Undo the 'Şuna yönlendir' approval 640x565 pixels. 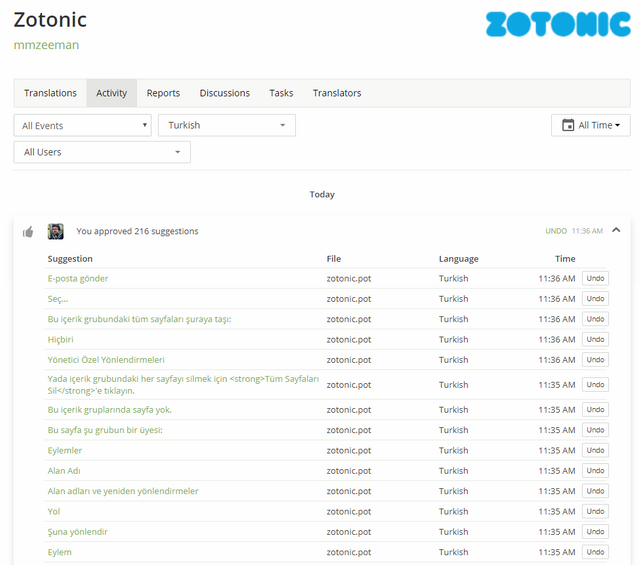[595, 532]
